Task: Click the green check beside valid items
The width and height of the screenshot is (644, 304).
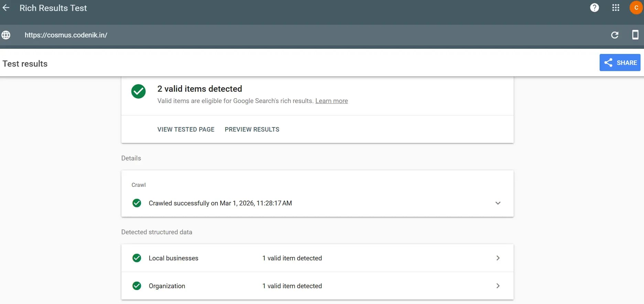Action: click(x=138, y=91)
